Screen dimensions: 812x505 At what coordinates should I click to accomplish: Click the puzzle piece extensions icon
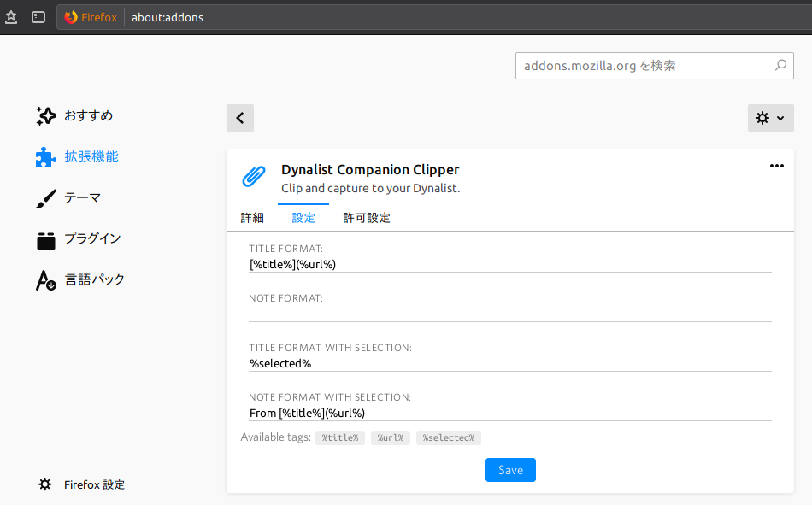pyautogui.click(x=45, y=157)
